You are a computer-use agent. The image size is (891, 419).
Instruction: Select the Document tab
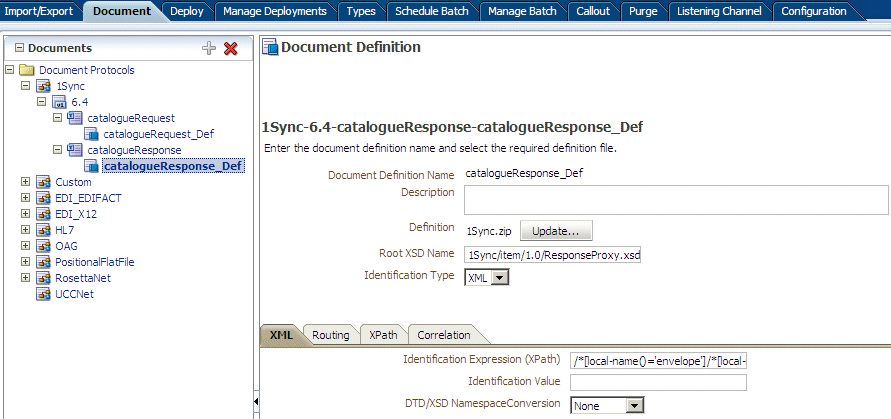point(122,11)
